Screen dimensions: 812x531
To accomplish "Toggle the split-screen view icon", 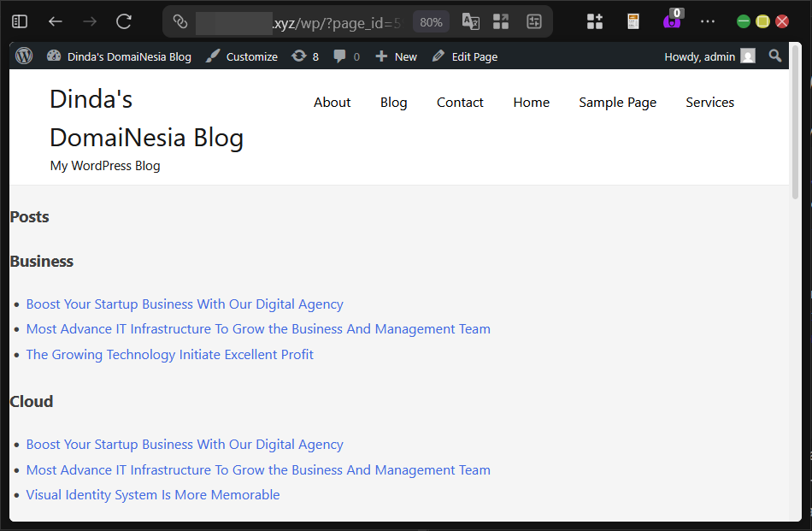I will click(x=501, y=21).
